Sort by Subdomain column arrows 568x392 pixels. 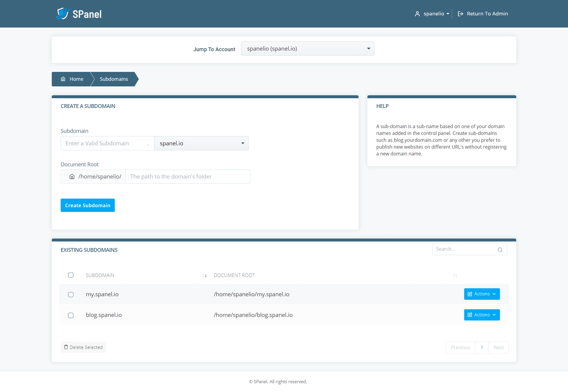tap(204, 275)
